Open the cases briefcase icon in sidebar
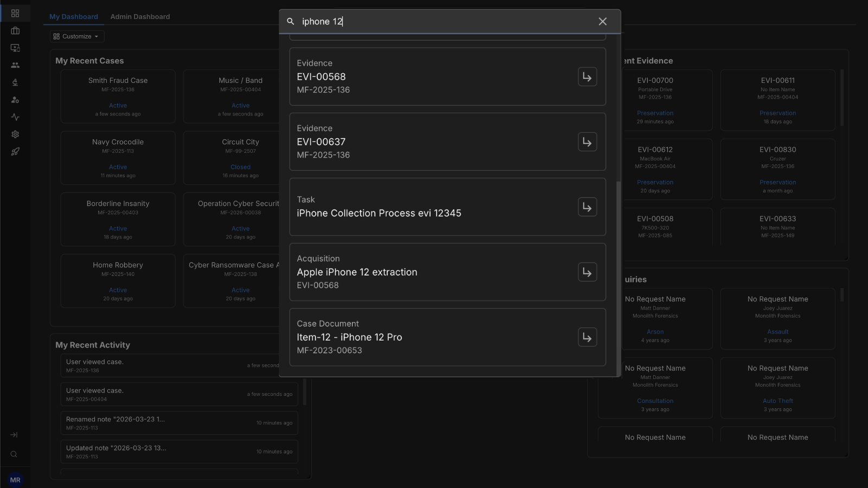The image size is (868, 488). (x=15, y=30)
